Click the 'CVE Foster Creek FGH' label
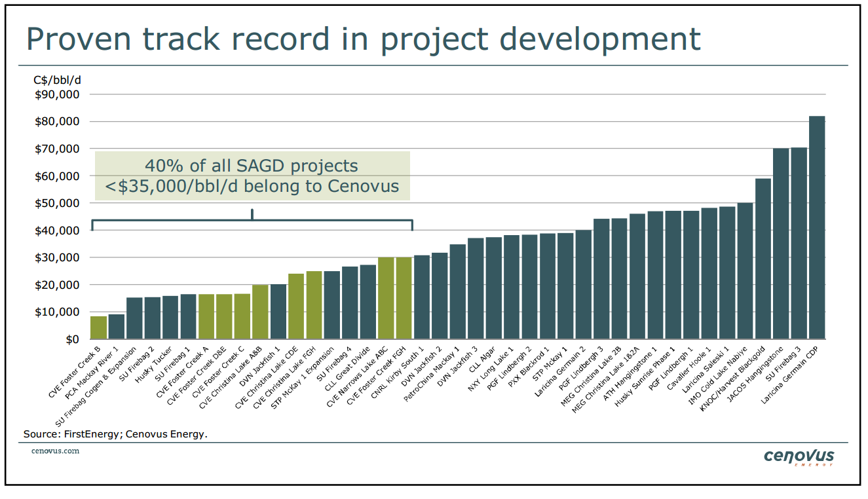The image size is (868, 499). pos(377,374)
